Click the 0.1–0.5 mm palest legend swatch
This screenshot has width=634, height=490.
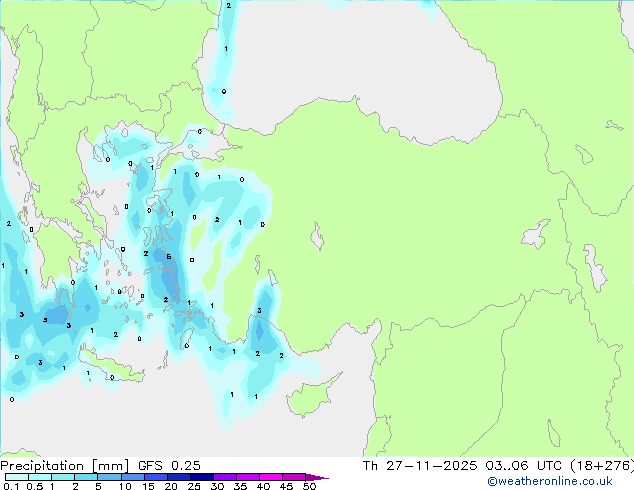[17, 477]
